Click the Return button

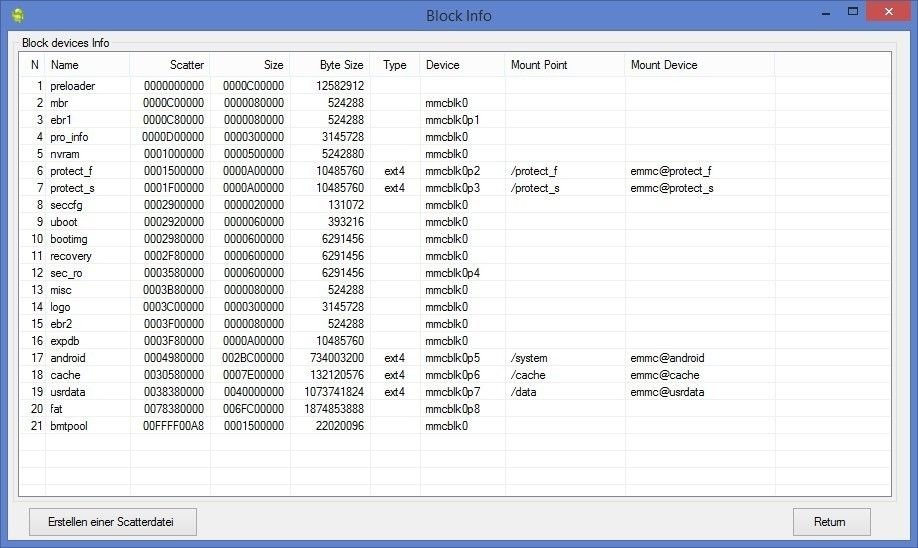831,522
